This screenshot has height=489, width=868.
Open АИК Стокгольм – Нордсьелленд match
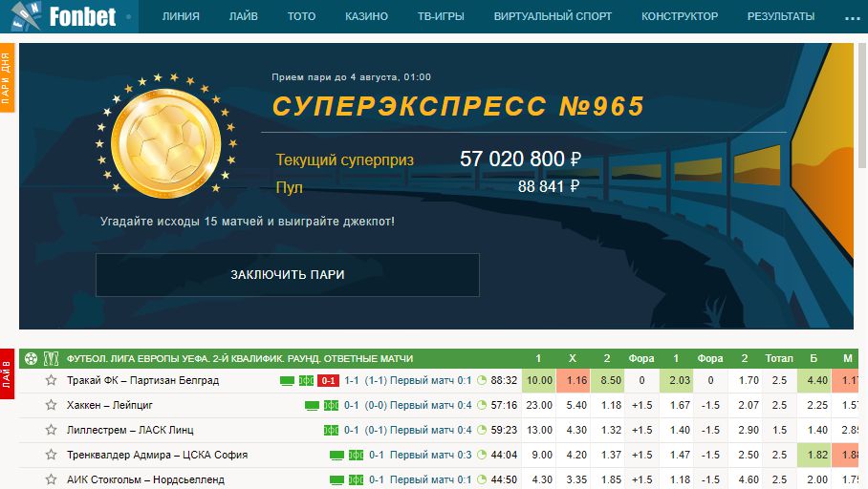point(145,479)
